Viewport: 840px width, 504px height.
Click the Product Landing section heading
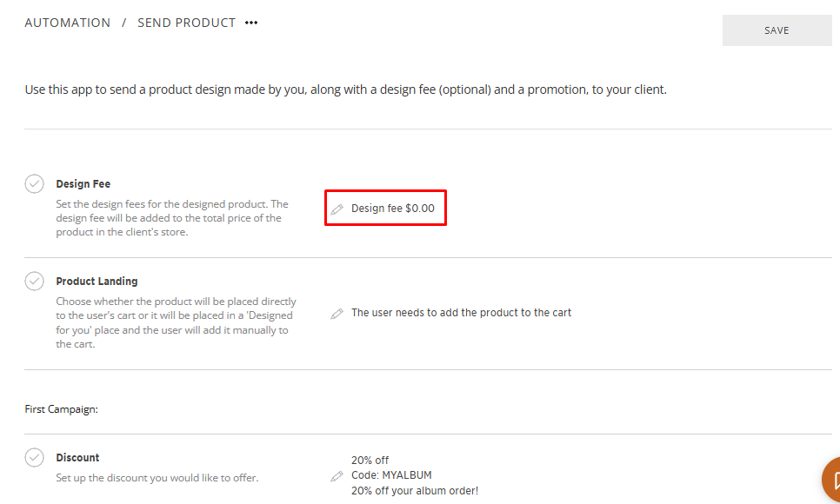(97, 282)
